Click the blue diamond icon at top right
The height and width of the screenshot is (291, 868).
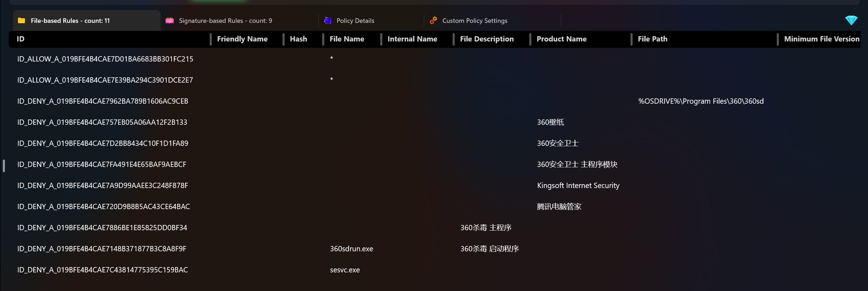coord(851,20)
